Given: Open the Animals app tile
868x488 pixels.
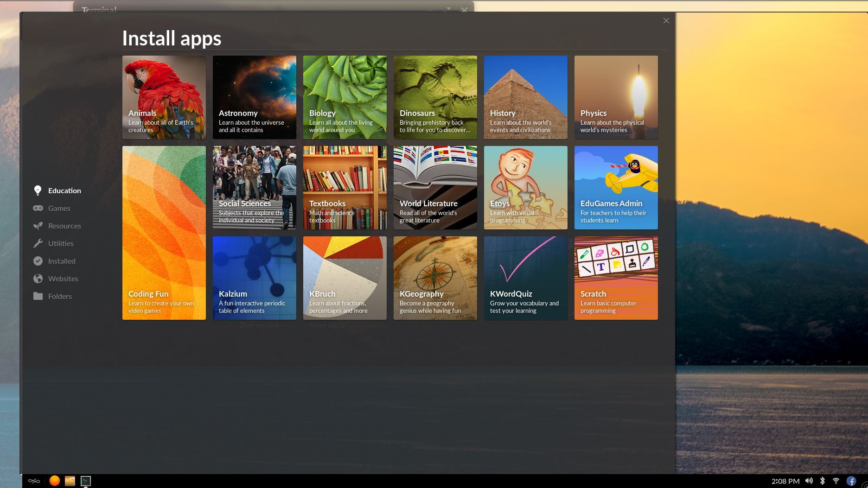Looking at the screenshot, I should point(164,97).
